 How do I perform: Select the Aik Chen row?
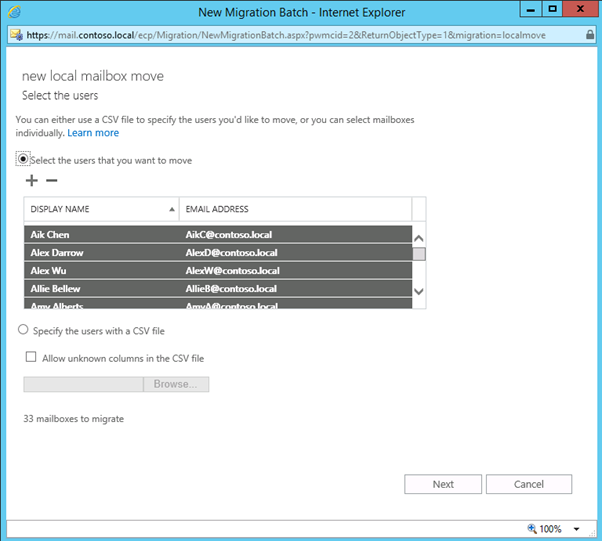pos(218,235)
